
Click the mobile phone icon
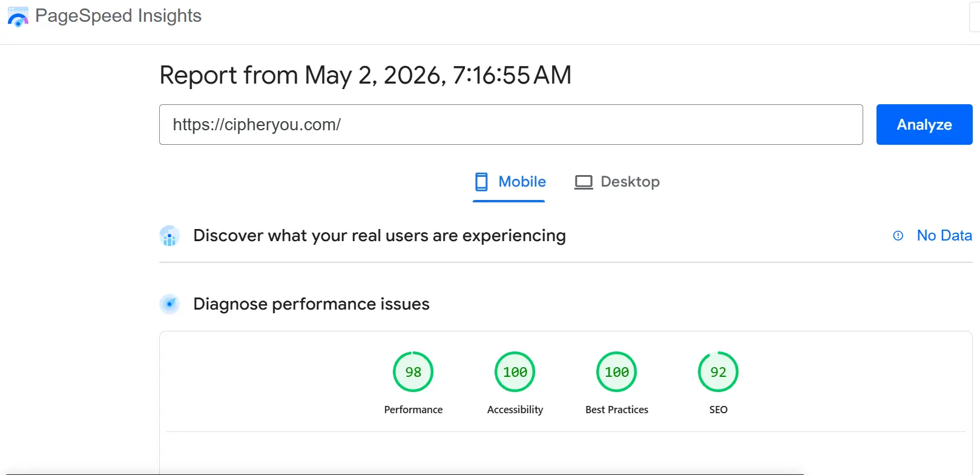[x=481, y=182]
